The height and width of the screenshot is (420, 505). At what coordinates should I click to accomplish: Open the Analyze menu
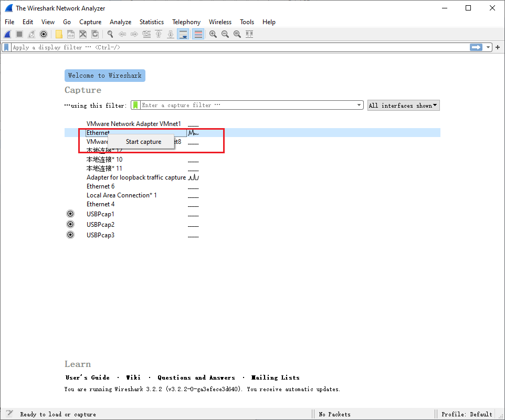pyautogui.click(x=120, y=22)
